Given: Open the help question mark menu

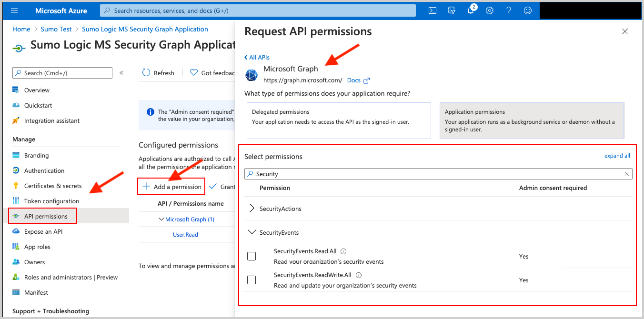Looking at the screenshot, I should pos(509,10).
